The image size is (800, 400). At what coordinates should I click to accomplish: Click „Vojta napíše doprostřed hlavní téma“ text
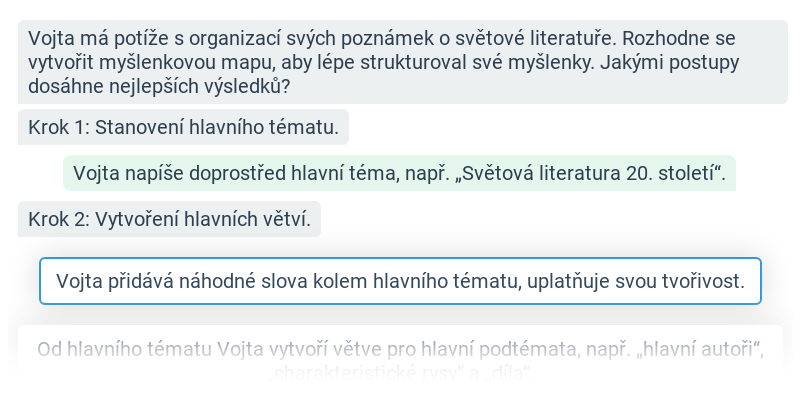(235, 173)
